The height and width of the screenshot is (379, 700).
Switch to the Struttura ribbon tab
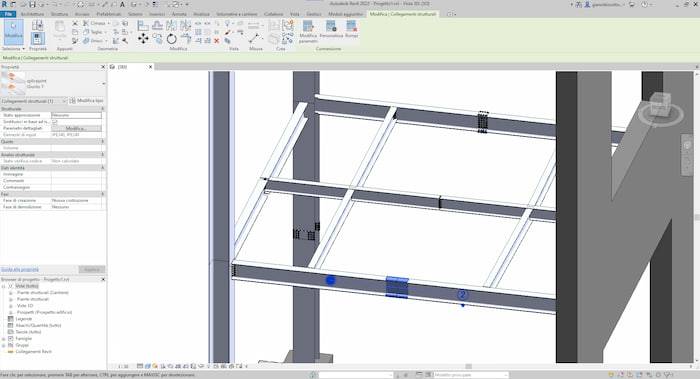(x=59, y=14)
